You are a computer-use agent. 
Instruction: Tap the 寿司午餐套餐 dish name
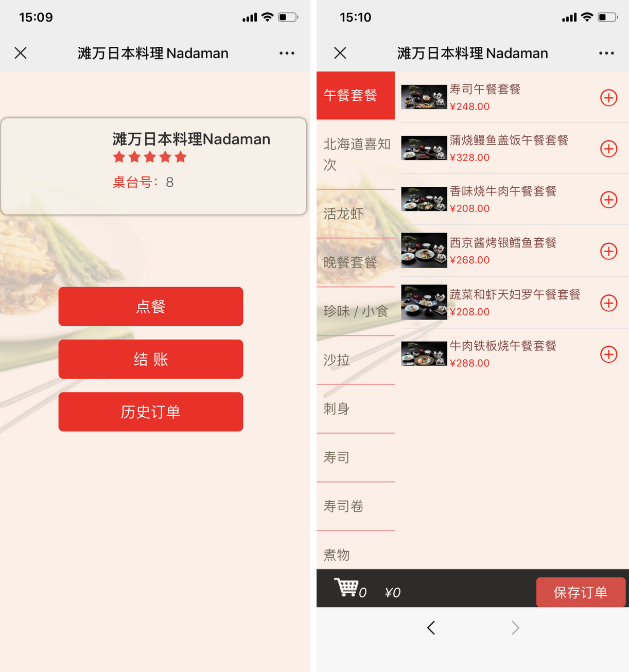485,89
